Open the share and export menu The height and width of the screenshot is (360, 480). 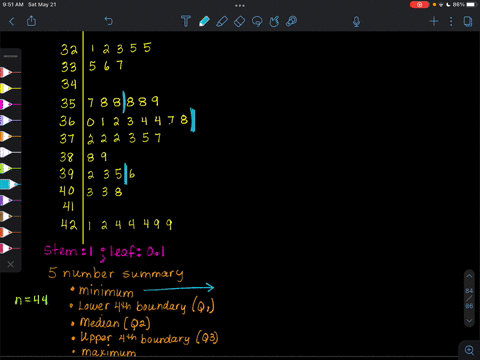point(31,21)
